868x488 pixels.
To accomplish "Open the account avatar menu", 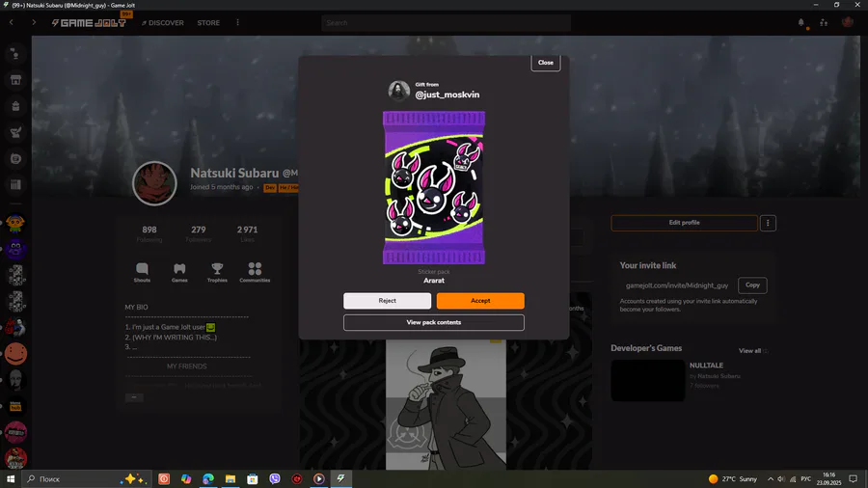I will pos(848,22).
